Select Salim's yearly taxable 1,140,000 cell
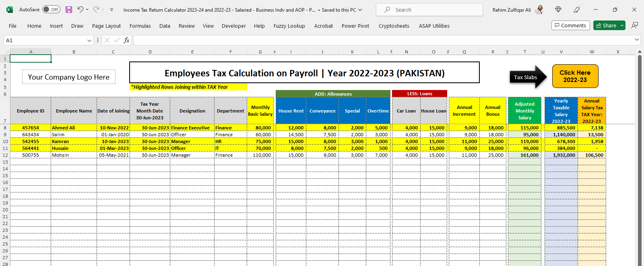 click(561, 135)
